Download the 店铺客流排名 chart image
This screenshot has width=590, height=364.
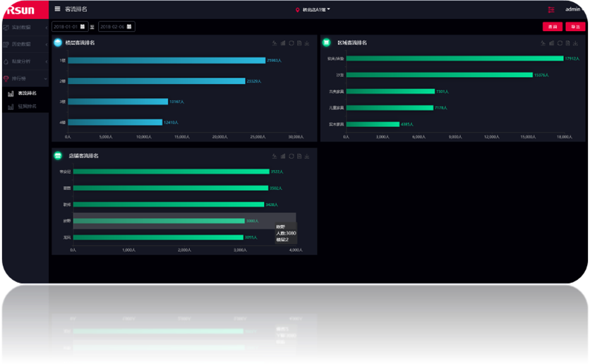click(x=307, y=155)
